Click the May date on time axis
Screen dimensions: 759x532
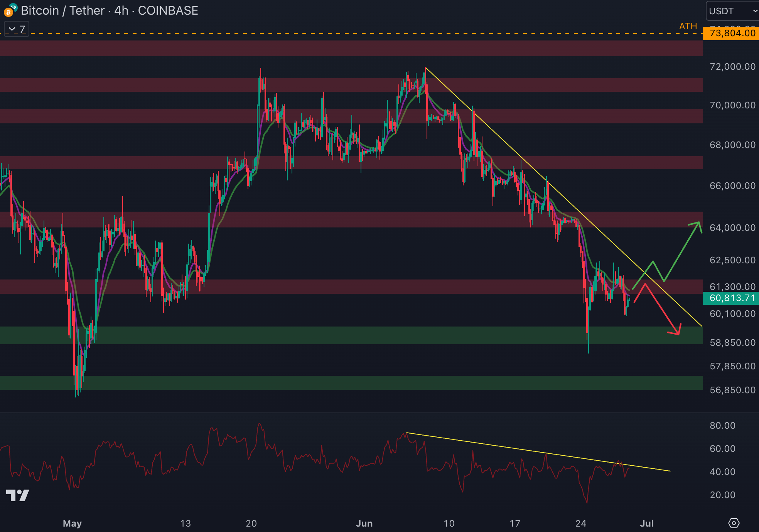click(72, 523)
